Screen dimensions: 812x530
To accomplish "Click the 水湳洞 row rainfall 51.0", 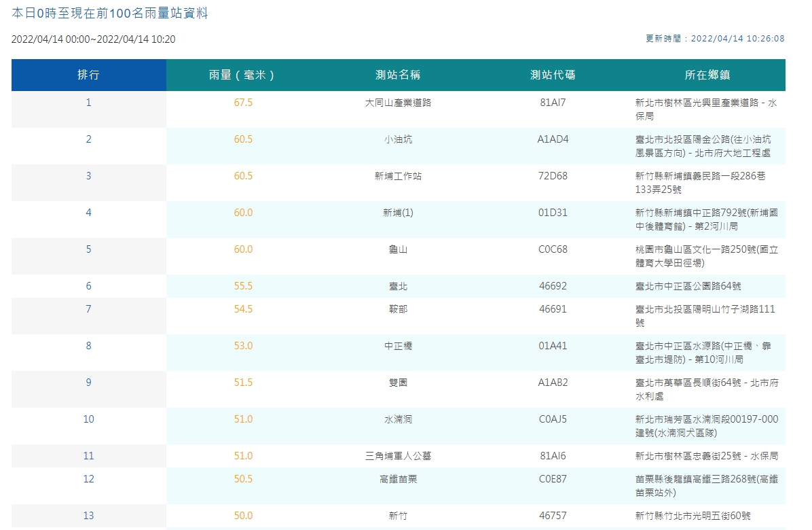I will (243, 420).
